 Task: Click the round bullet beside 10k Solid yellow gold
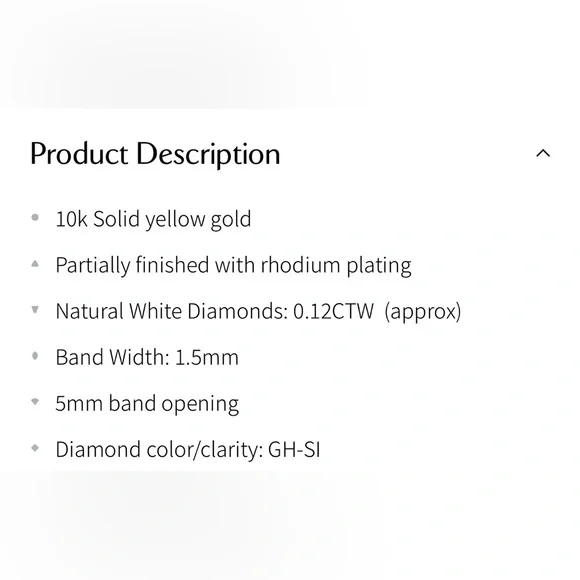tap(35, 218)
